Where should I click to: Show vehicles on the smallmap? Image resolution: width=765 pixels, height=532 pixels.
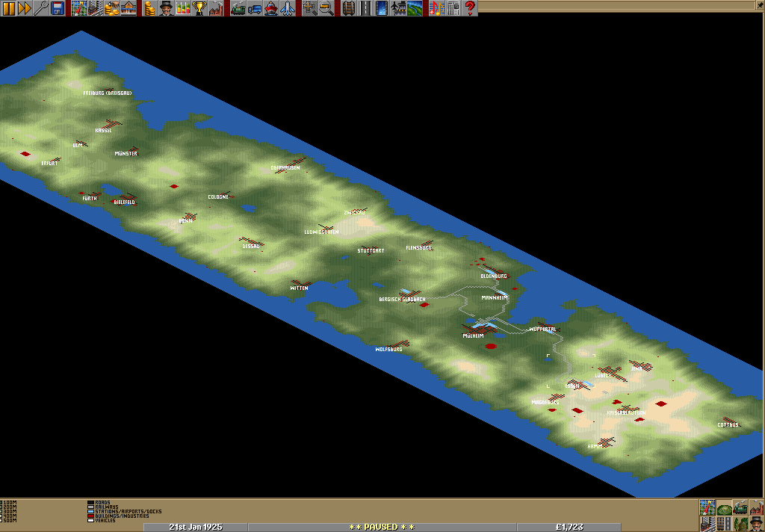(x=740, y=507)
